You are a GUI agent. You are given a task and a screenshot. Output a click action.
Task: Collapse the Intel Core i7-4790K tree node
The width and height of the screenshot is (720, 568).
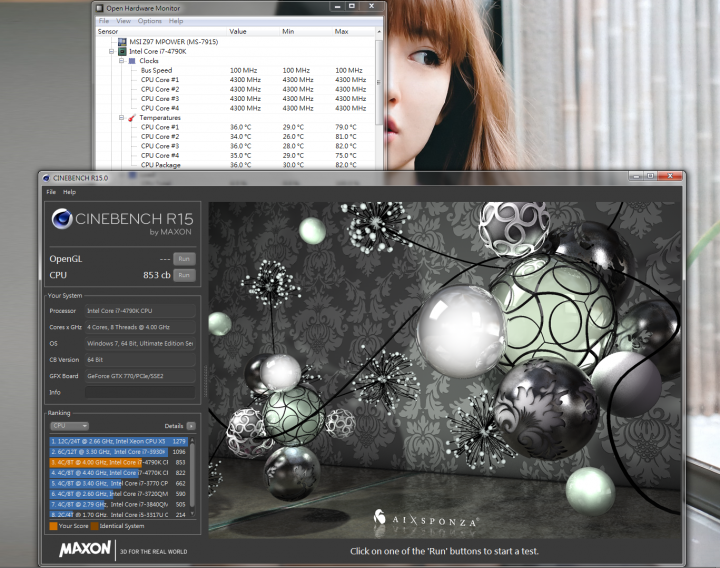[x=112, y=51]
